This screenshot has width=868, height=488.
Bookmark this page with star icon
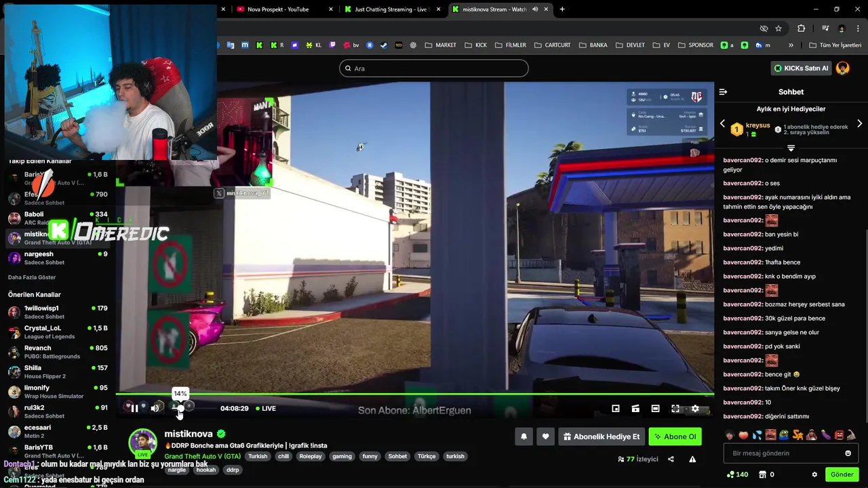pyautogui.click(x=778, y=28)
